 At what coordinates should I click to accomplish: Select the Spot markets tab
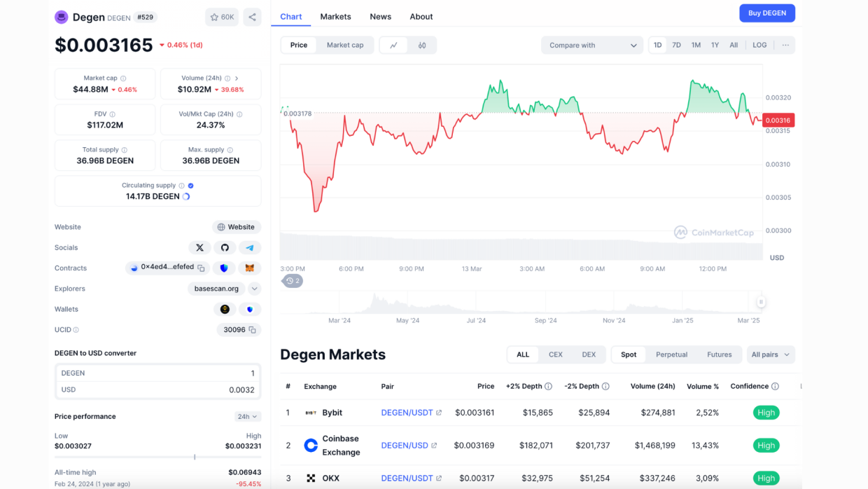click(629, 354)
